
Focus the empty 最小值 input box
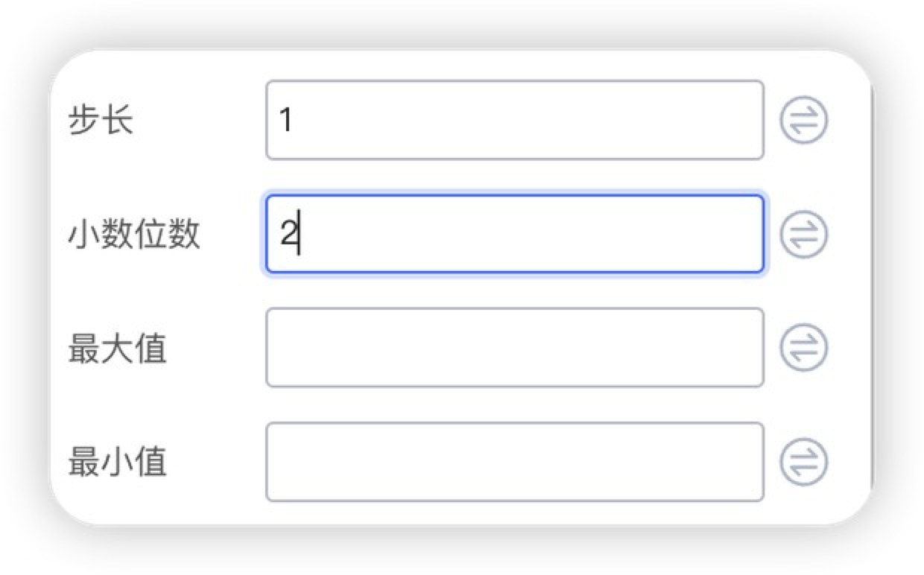(x=514, y=463)
